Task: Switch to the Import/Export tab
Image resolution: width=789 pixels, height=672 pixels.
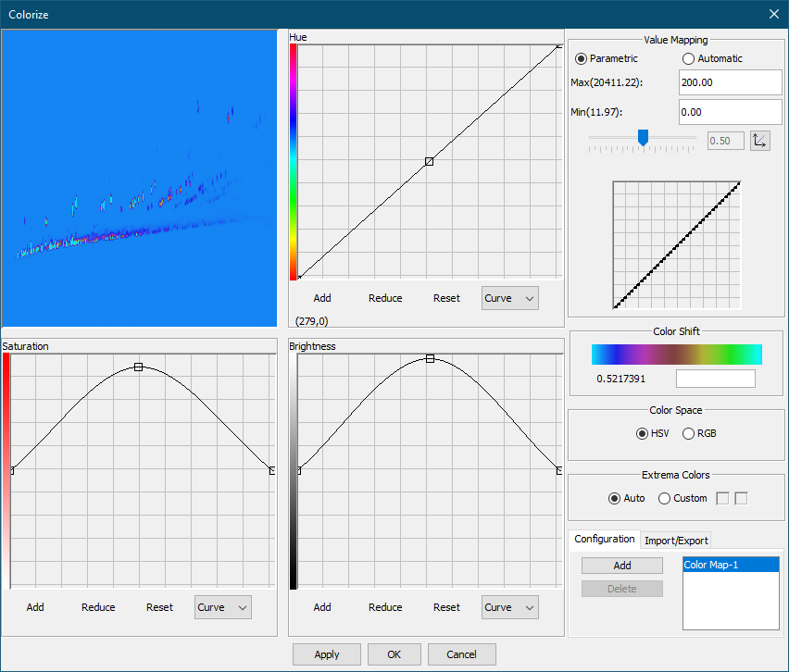Action: point(675,540)
